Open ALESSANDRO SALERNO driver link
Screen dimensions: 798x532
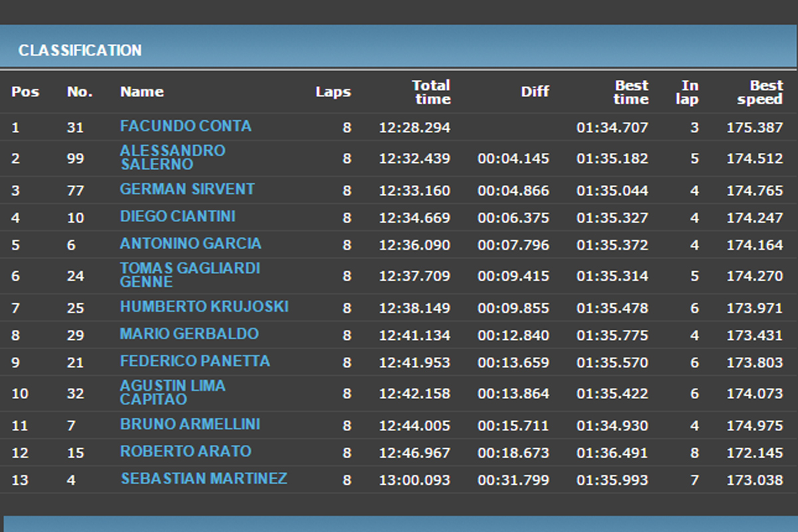tap(172, 158)
